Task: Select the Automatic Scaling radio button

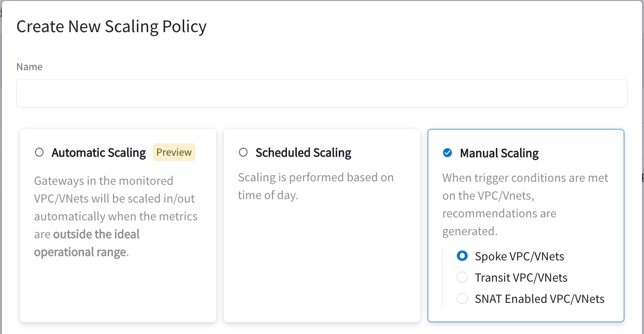Action: coord(40,153)
